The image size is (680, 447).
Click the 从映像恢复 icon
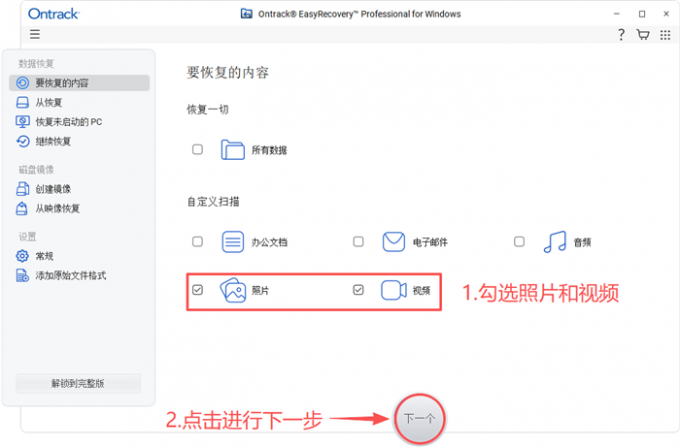22,209
